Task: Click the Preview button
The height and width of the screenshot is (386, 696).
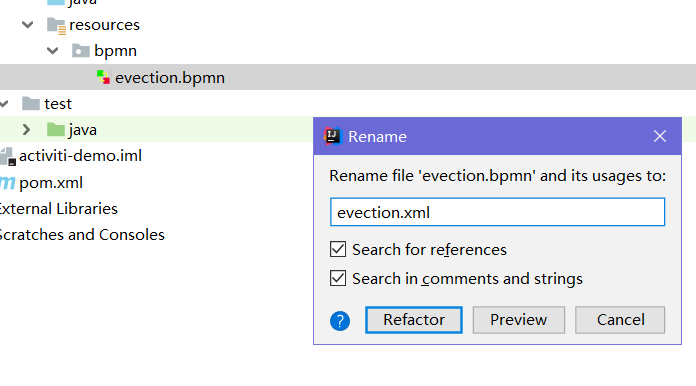Action: click(x=518, y=319)
